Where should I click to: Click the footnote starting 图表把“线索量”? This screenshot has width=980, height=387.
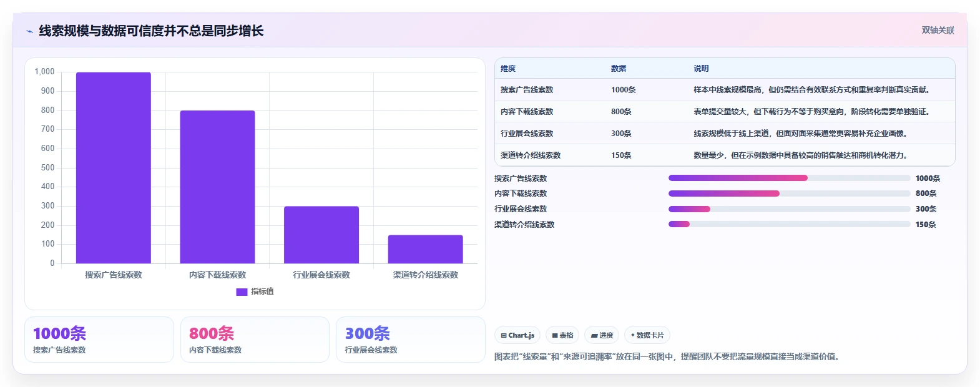coord(668,357)
